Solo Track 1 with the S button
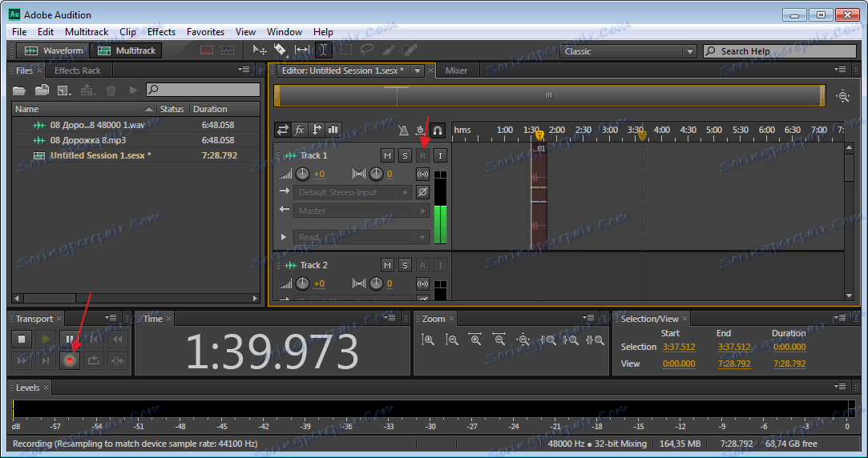Image resolution: width=868 pixels, height=458 pixels. click(x=405, y=155)
